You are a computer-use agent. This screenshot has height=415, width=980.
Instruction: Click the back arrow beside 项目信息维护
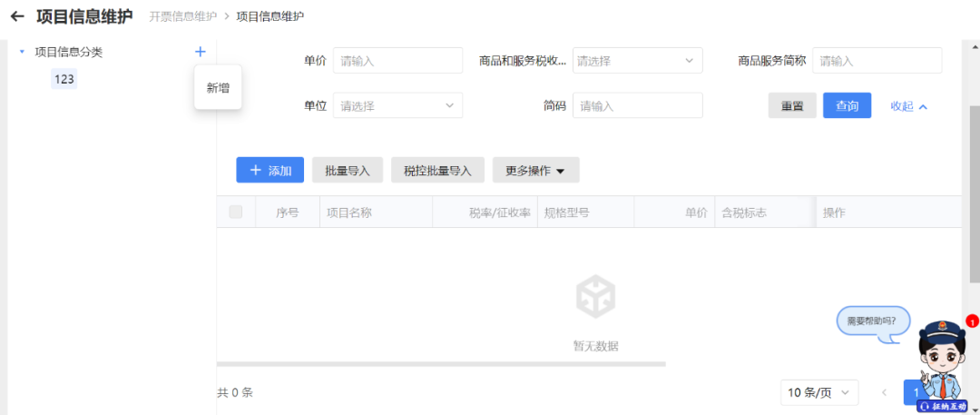click(x=17, y=16)
